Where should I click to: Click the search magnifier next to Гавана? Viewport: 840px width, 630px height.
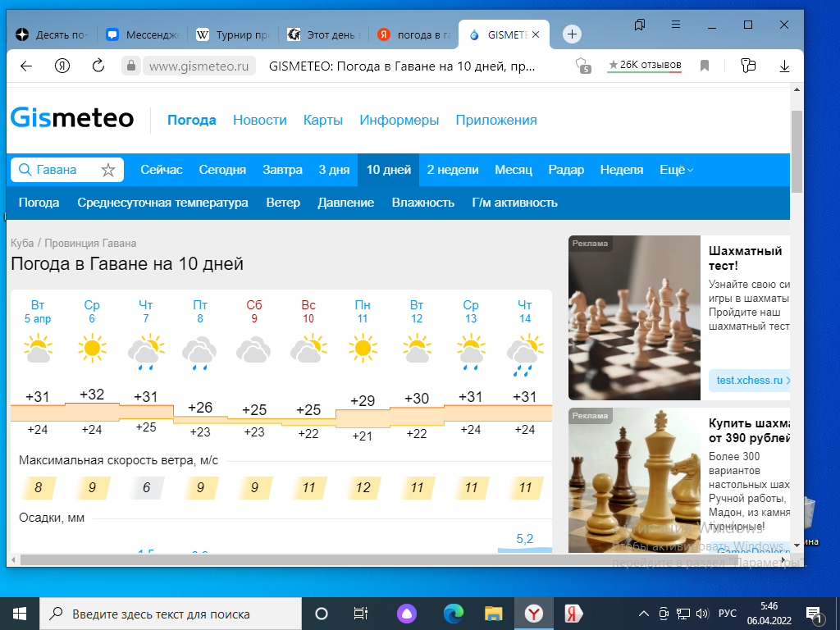point(25,170)
